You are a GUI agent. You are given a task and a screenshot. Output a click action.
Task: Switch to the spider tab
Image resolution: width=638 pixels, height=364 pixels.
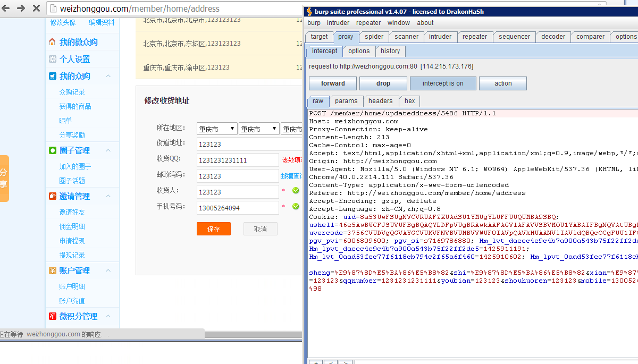click(x=374, y=37)
